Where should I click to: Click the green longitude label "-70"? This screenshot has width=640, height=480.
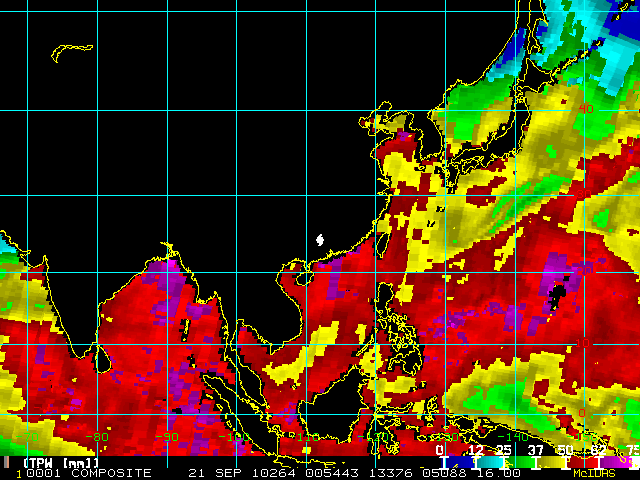(27, 437)
